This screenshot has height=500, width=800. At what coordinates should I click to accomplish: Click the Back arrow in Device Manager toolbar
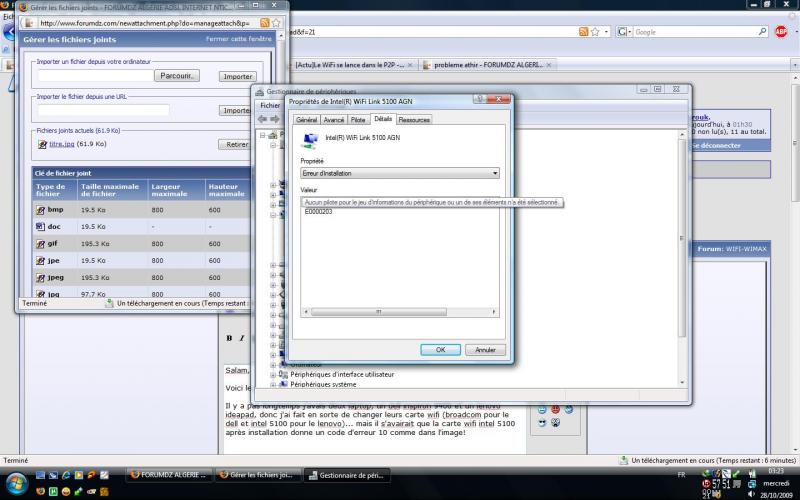(x=262, y=119)
